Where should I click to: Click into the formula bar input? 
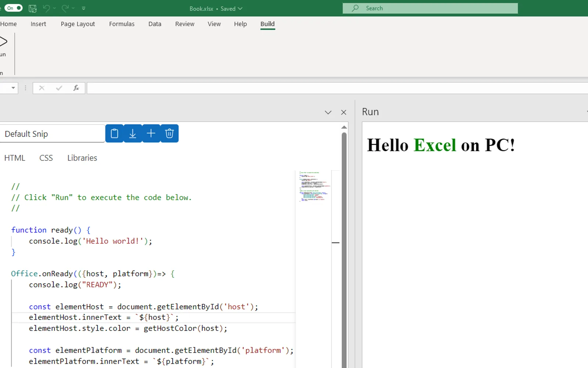[337, 88]
